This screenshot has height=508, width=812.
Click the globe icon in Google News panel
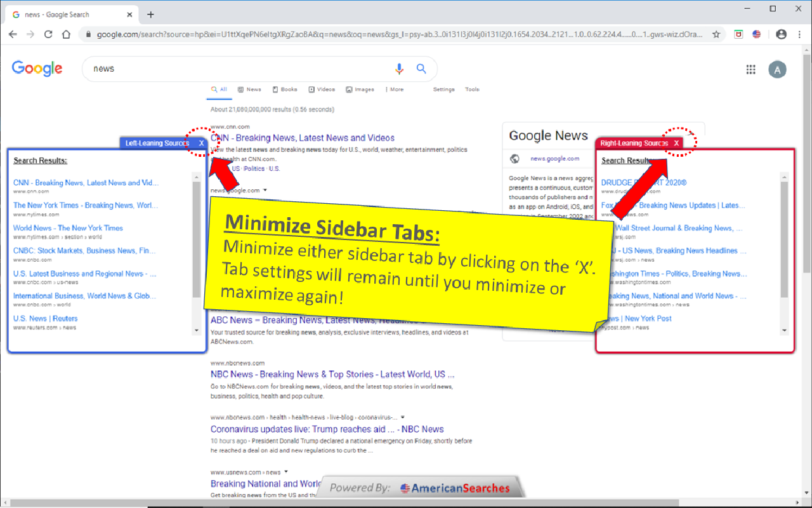(515, 159)
